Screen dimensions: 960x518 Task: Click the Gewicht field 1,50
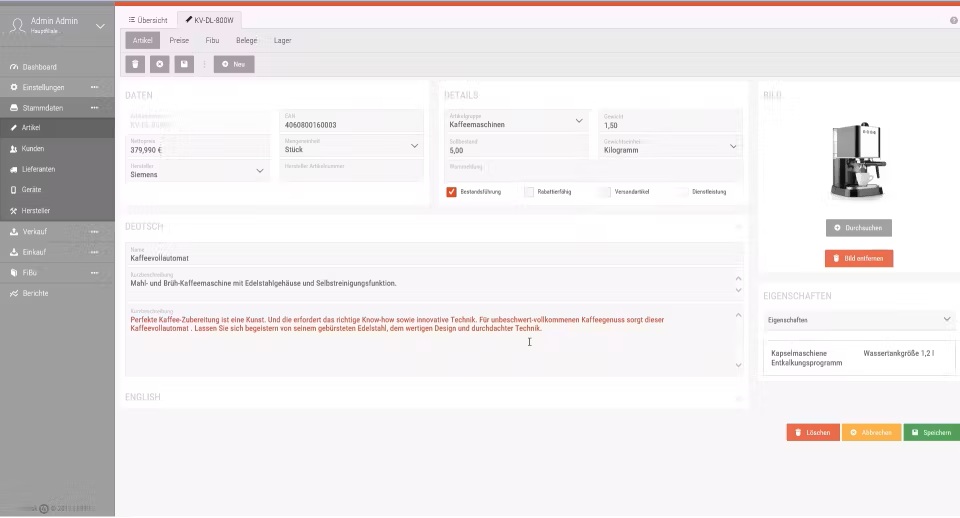(x=670, y=121)
